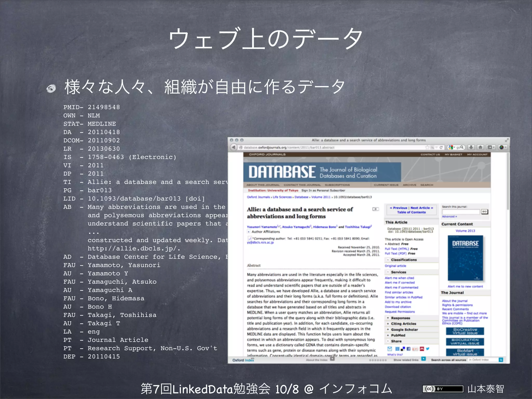Open BIOCURATION VIRTUAL ISSUE banner
The width and height of the screenshot is (532, 399).
(465, 342)
